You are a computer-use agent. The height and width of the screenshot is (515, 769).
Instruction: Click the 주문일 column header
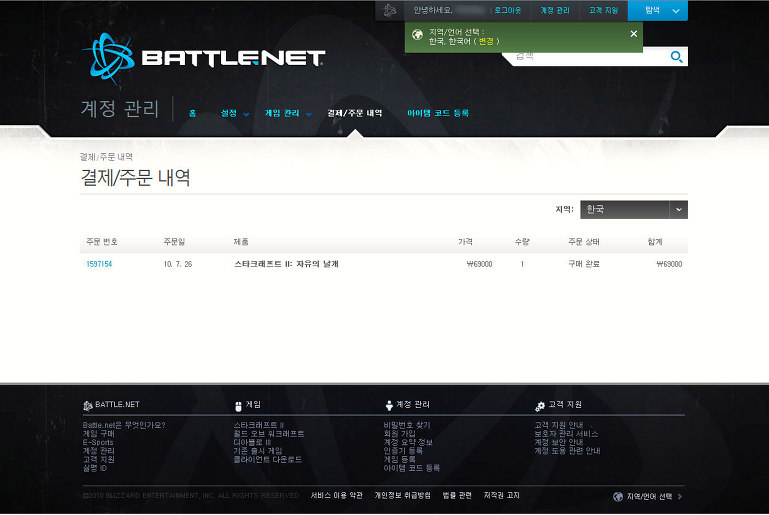pos(174,242)
